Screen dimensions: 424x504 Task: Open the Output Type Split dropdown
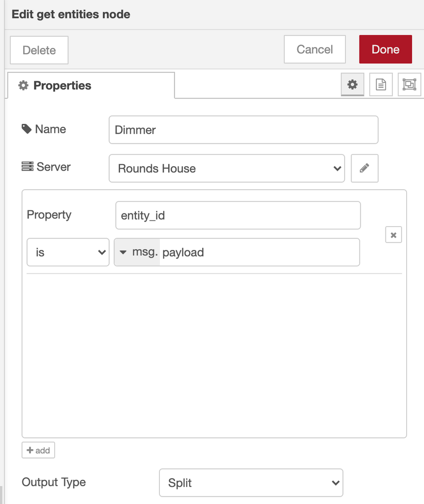[x=251, y=482]
